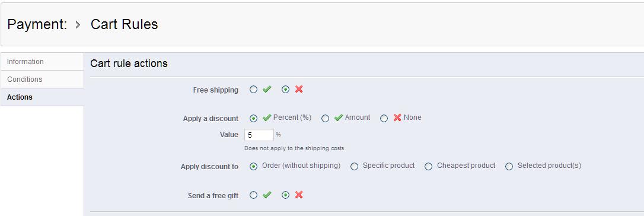Click the green check icon beside Amount

339,118
